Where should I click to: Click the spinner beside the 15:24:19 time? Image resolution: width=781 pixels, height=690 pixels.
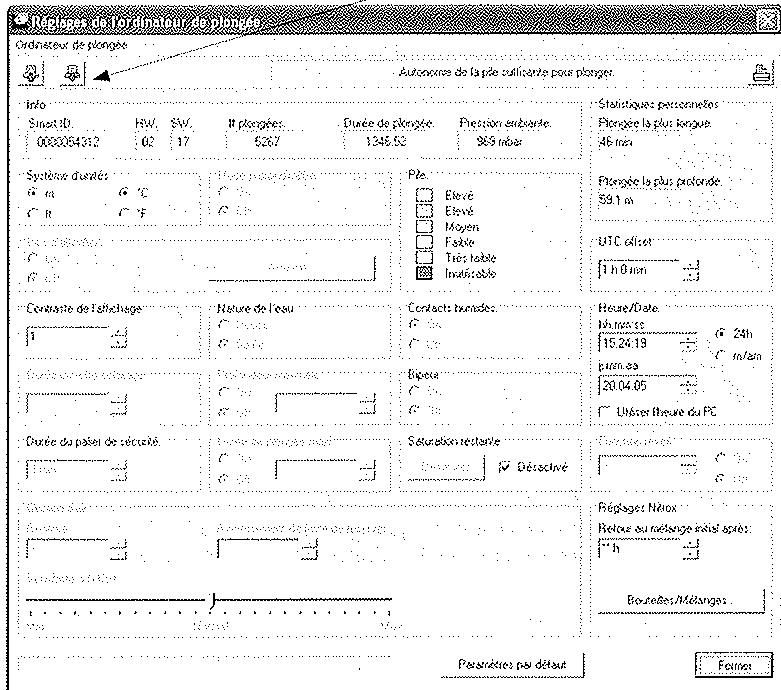689,343
